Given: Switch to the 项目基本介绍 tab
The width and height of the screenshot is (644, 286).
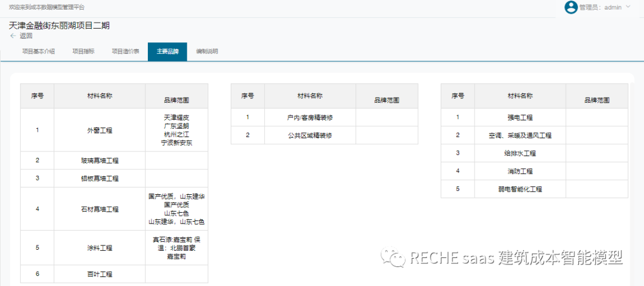Looking at the screenshot, I should click(38, 51).
